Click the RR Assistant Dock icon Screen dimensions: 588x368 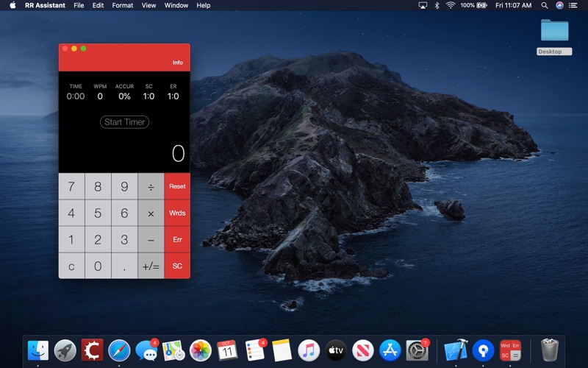510,350
